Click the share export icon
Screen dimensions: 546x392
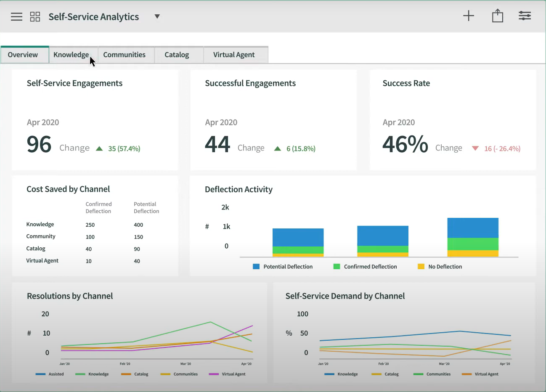point(497,16)
